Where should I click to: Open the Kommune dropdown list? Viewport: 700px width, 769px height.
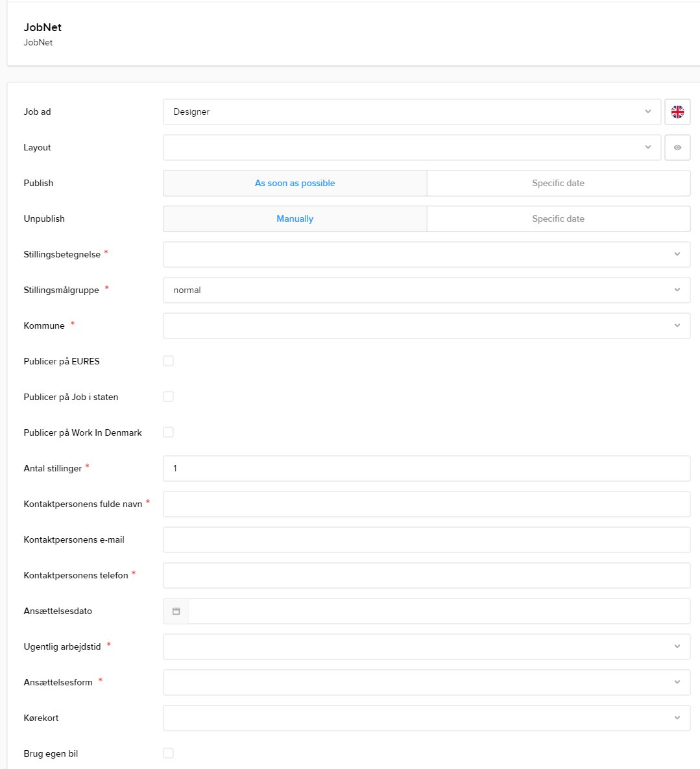(x=426, y=325)
